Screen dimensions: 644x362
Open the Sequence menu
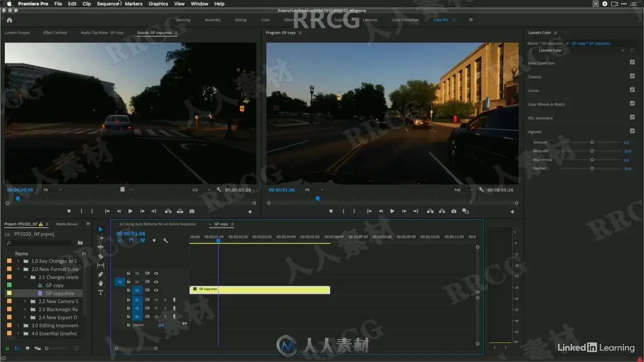(x=108, y=4)
